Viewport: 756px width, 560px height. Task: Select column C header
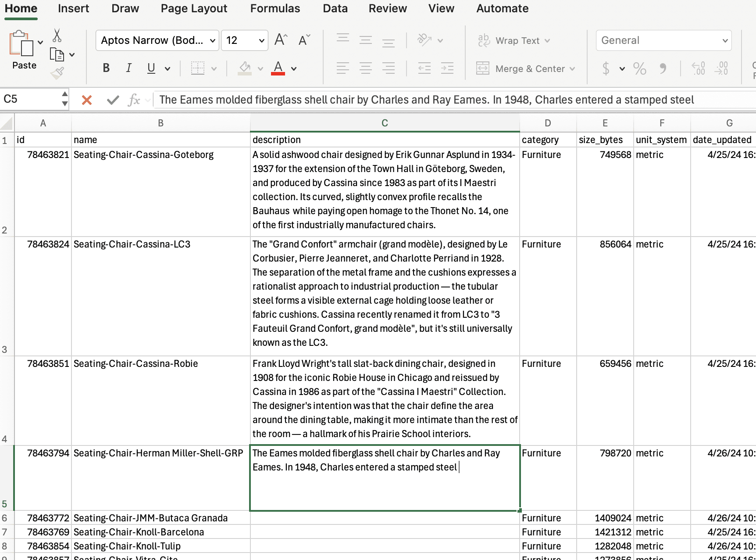(385, 123)
